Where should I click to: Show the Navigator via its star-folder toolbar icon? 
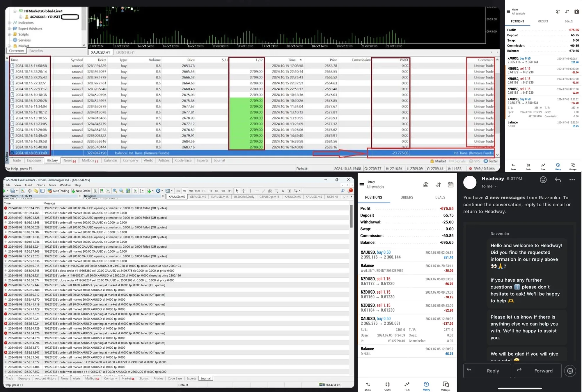[36, 191]
